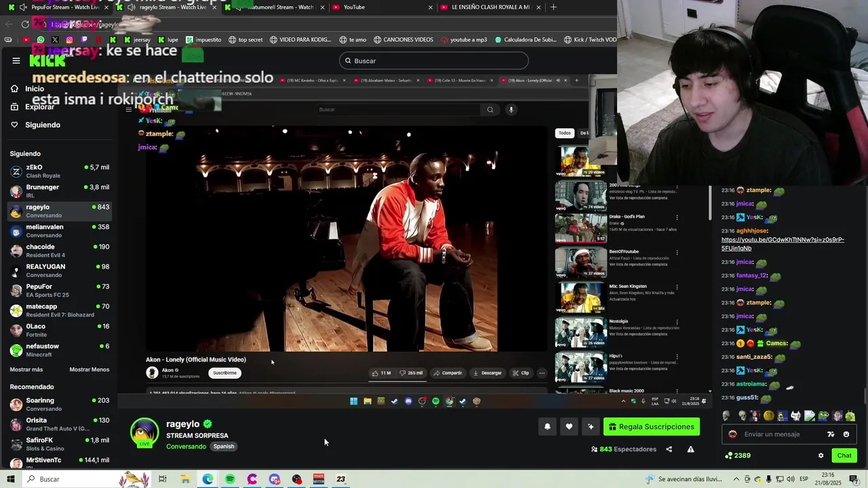Collapse list with Mostrar Menos
This screenshot has height=488, width=868.
[x=90, y=369]
